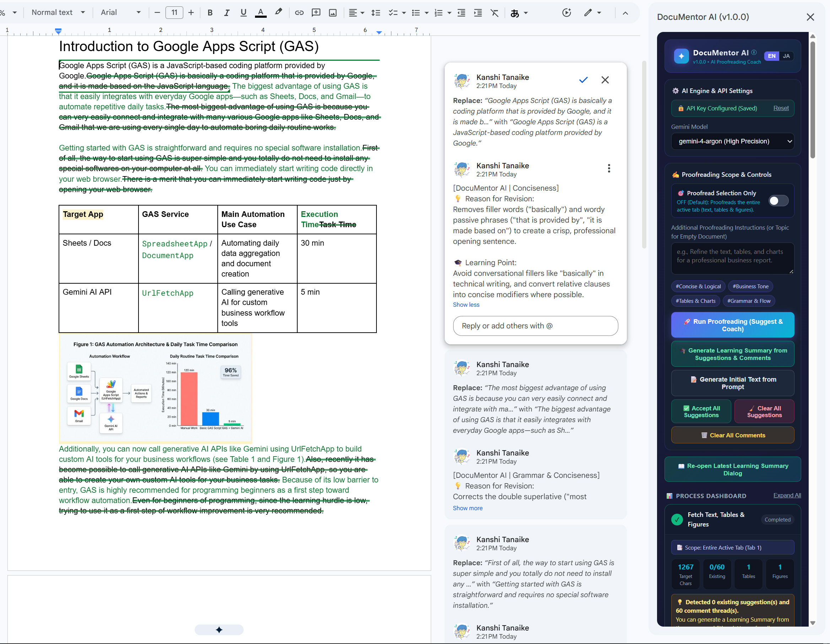Image resolution: width=830 pixels, height=644 pixels.
Task: Reject suggestion with the X icon
Action: pyautogui.click(x=605, y=80)
